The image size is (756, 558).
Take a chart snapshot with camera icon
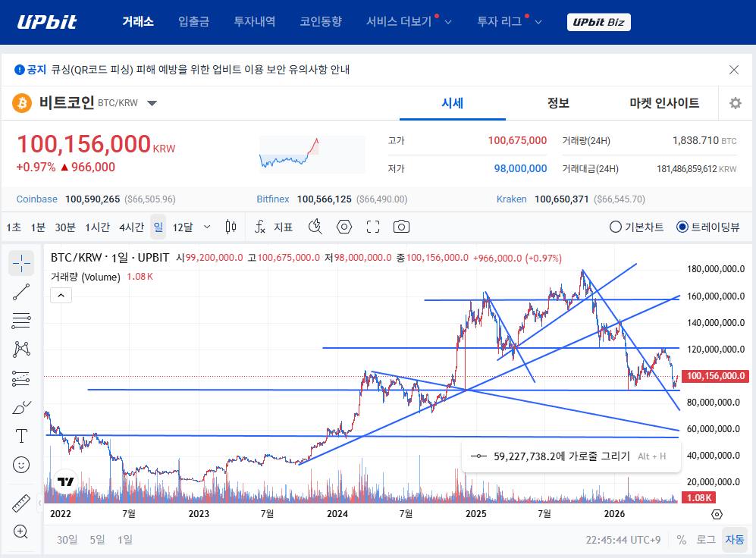[x=401, y=227]
